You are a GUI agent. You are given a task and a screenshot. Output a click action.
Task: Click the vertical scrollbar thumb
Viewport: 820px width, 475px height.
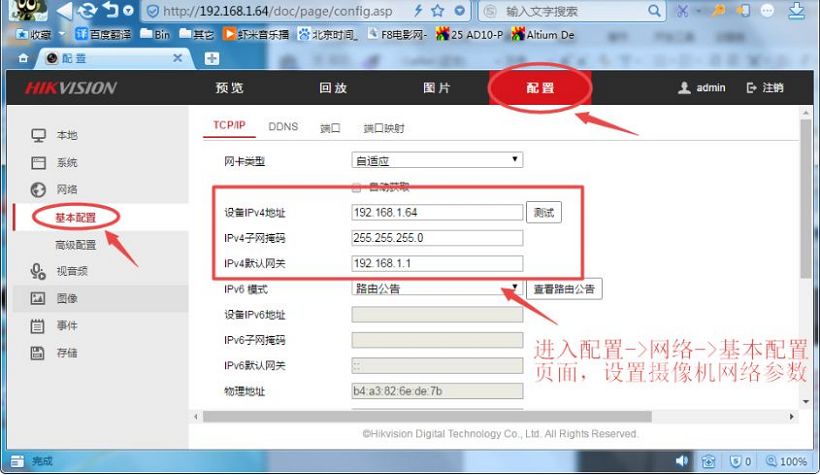(806, 199)
